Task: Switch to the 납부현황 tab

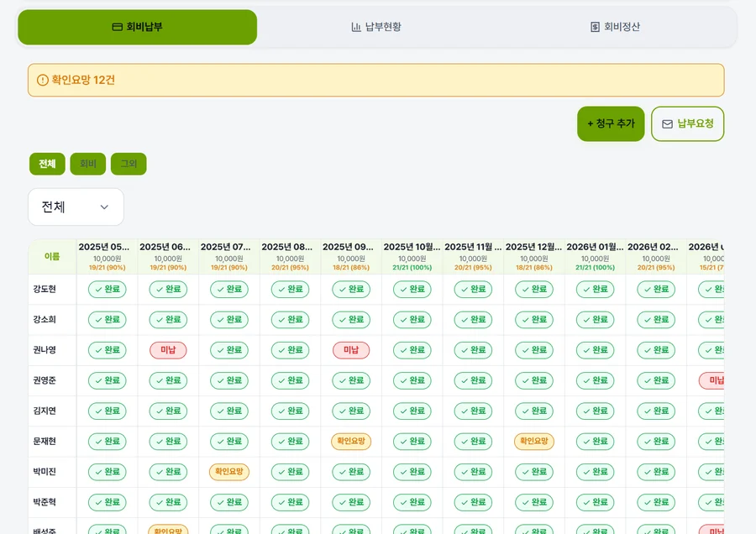Action: coord(376,27)
